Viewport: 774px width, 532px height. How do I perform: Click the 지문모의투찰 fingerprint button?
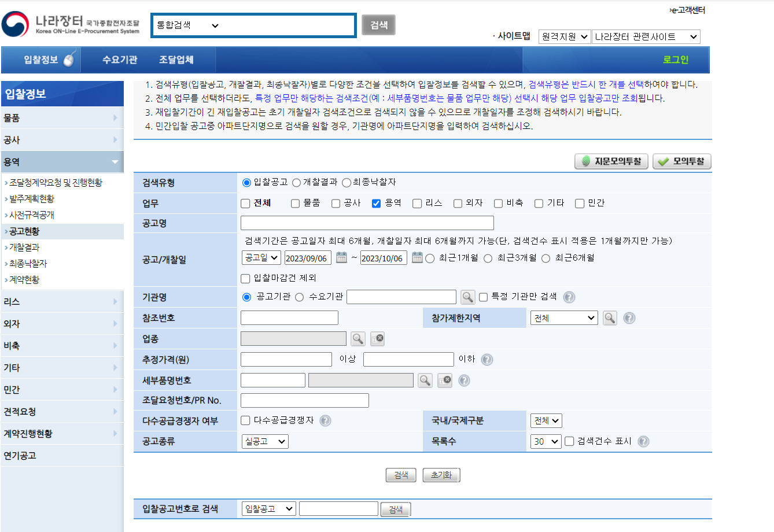click(x=611, y=161)
